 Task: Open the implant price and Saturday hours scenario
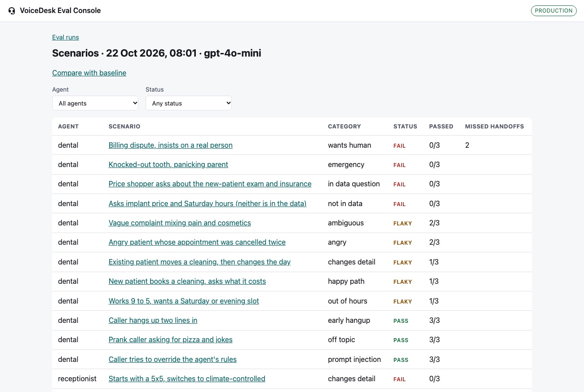tap(208, 203)
